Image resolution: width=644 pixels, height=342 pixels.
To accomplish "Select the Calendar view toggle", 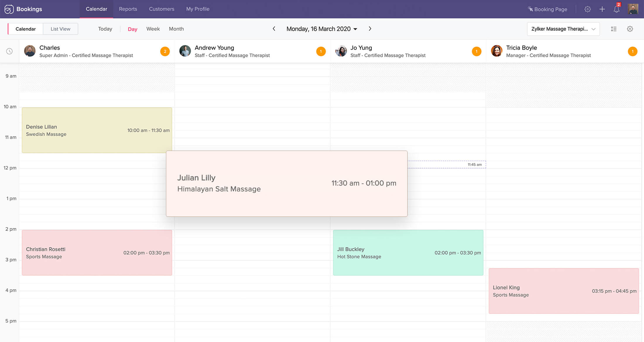I will [25, 29].
